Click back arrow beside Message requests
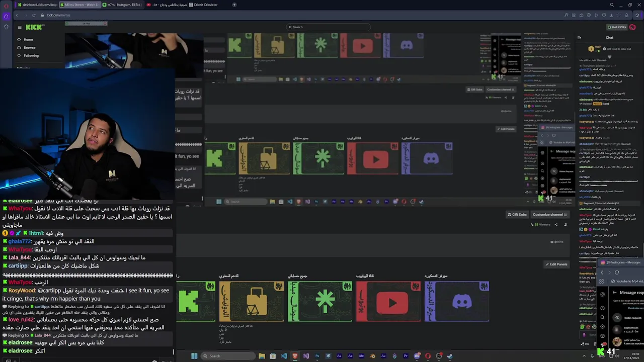Screen dimensions: 644x362 tap(614, 293)
